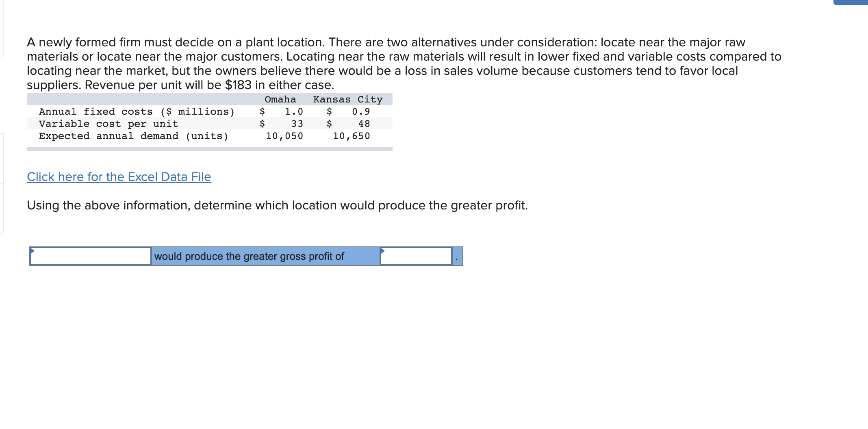
Task: Select Omaha's demand value 10,050
Action: 284,136
